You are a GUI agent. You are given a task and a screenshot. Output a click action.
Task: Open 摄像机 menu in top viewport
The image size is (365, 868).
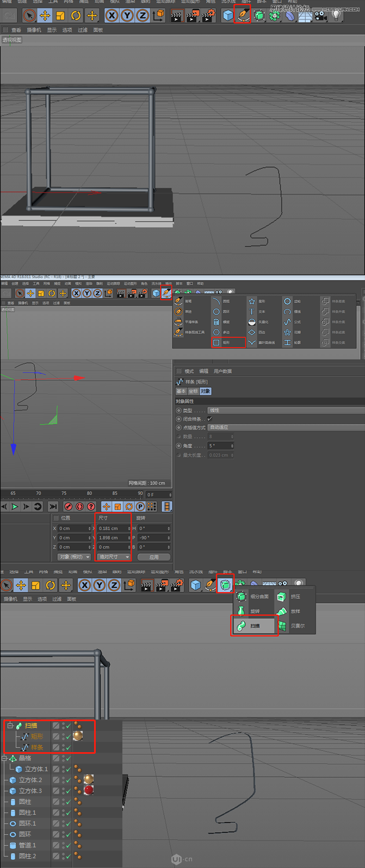click(x=34, y=30)
